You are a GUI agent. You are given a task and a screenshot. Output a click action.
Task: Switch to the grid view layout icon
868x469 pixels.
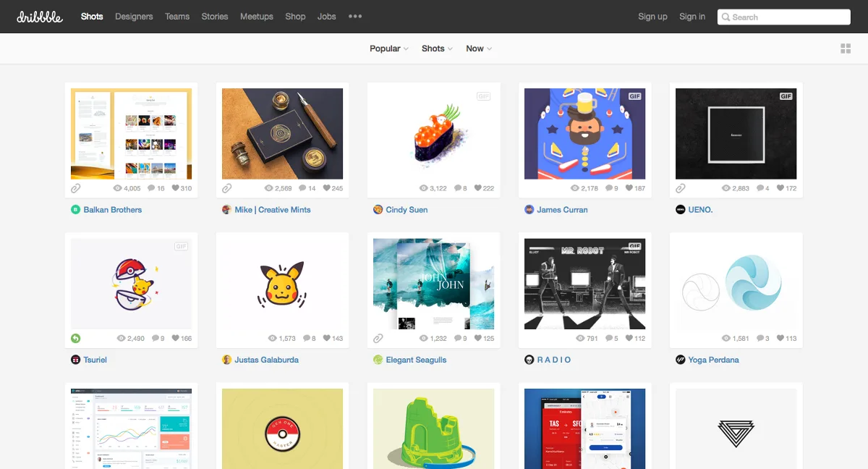(x=846, y=48)
